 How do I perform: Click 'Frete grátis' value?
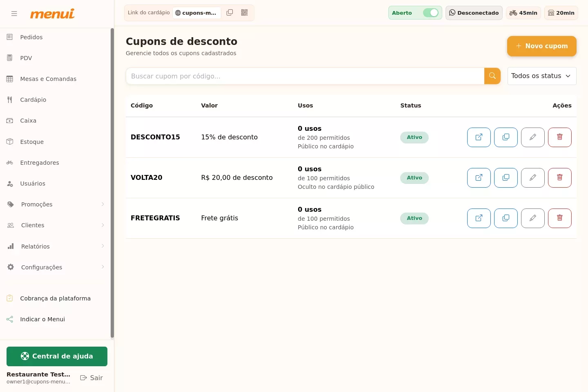220,218
